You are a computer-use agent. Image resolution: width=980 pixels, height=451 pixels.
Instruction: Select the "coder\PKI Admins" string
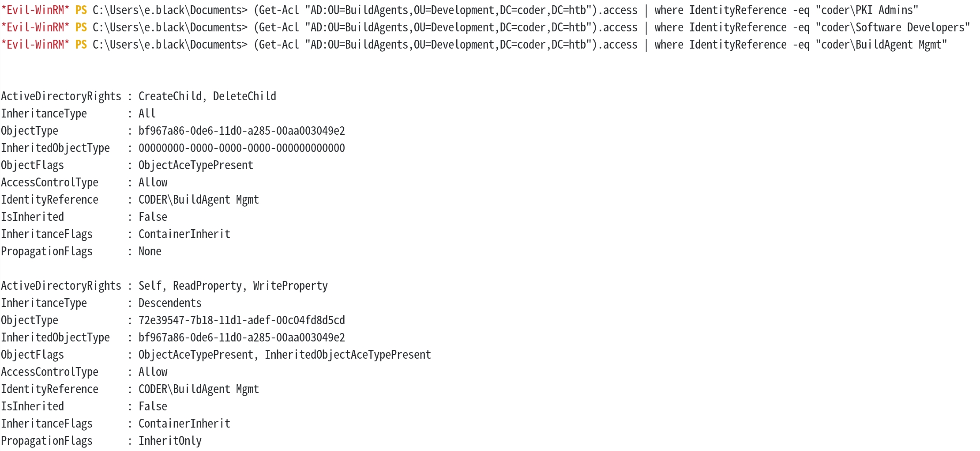[867, 10]
